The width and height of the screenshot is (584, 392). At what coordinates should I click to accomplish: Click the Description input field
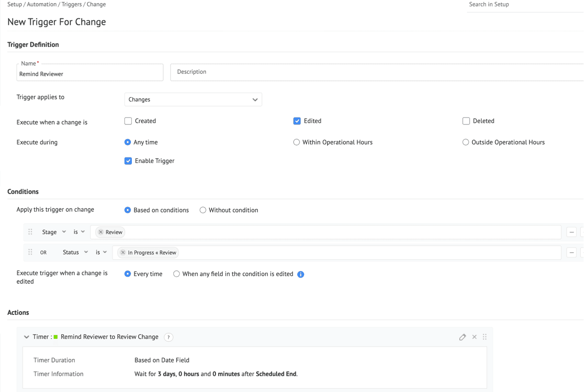point(377,72)
